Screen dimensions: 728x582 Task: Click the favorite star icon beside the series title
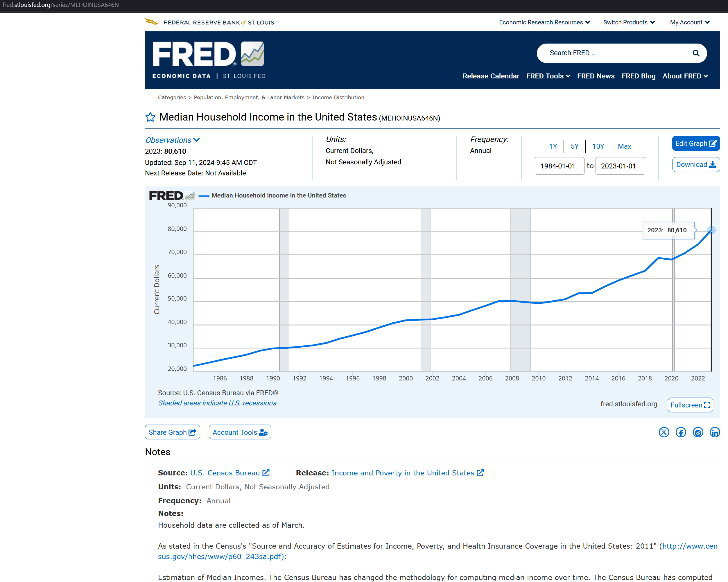click(150, 117)
